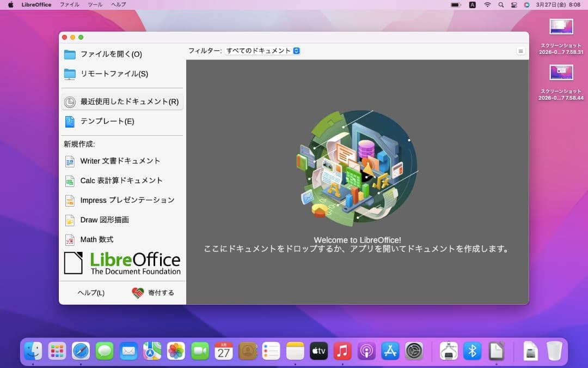588x368 pixels.
Task: Open Music from the Dock
Action: point(342,351)
